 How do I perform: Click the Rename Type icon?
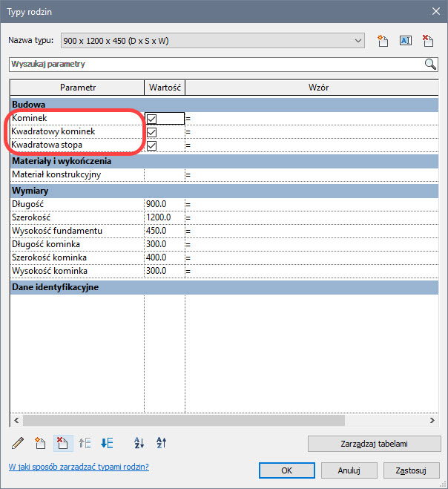[406, 41]
